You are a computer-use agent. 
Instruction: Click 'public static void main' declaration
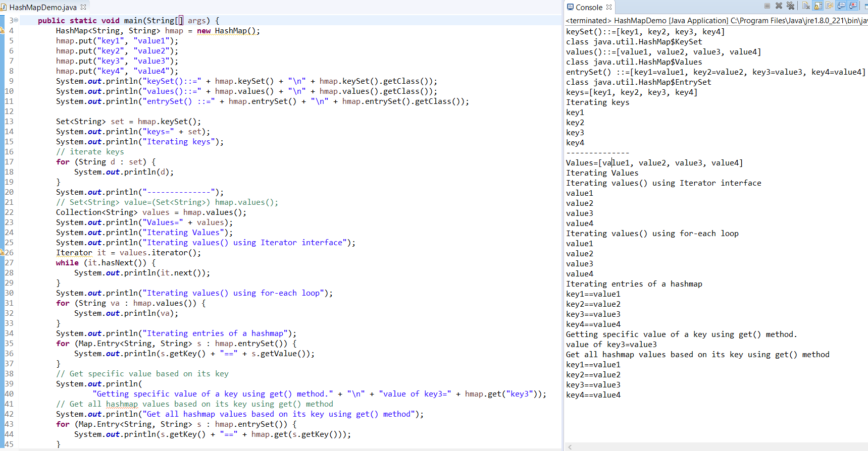pos(128,20)
